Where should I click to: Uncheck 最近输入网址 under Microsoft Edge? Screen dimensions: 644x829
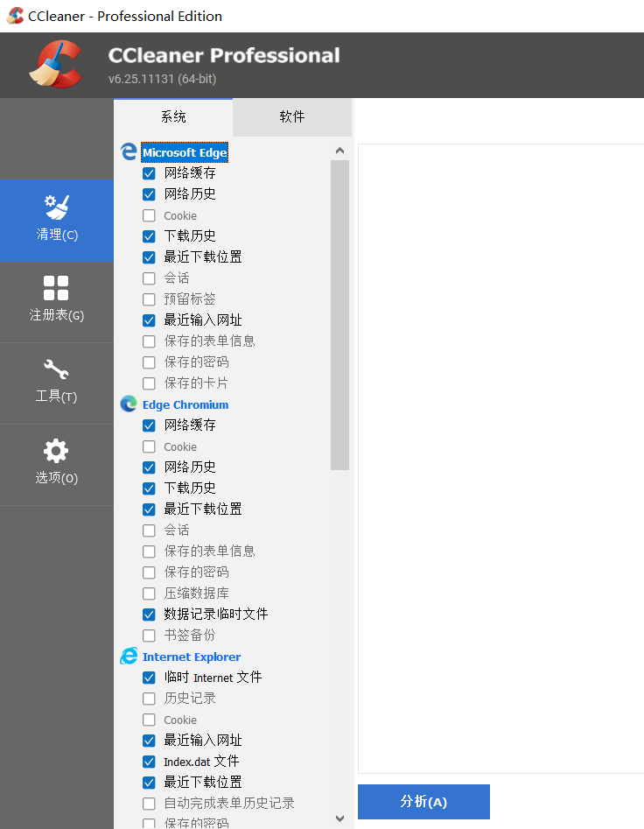click(x=149, y=320)
